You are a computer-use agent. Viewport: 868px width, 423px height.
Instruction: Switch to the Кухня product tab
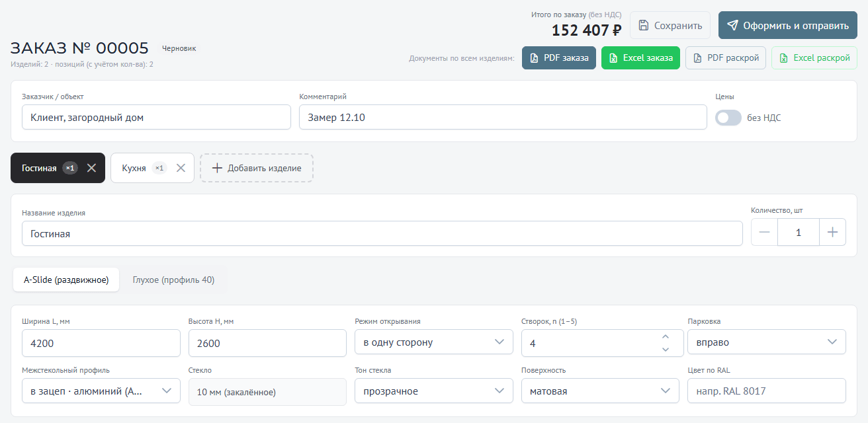[x=134, y=168]
